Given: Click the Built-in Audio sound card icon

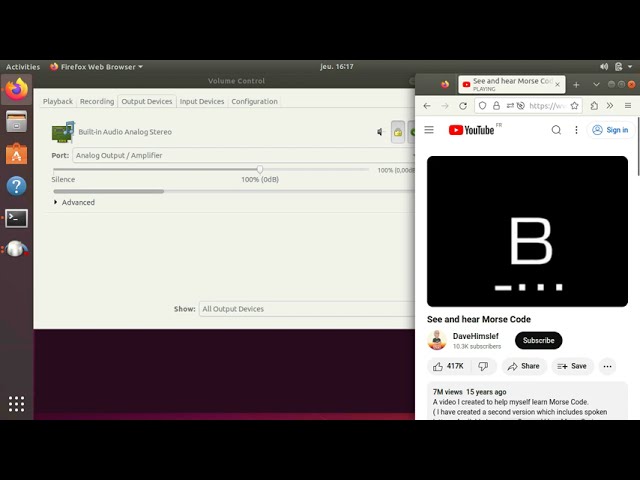Looking at the screenshot, I should point(63,132).
